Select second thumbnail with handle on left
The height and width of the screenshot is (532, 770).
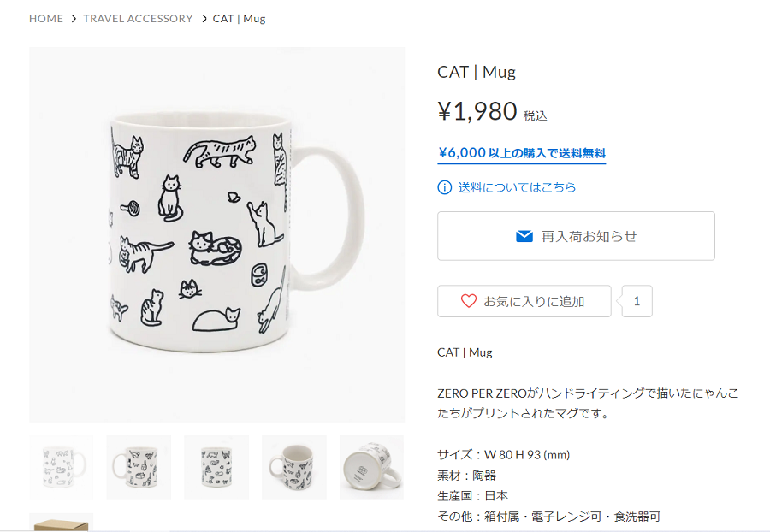[139, 468]
